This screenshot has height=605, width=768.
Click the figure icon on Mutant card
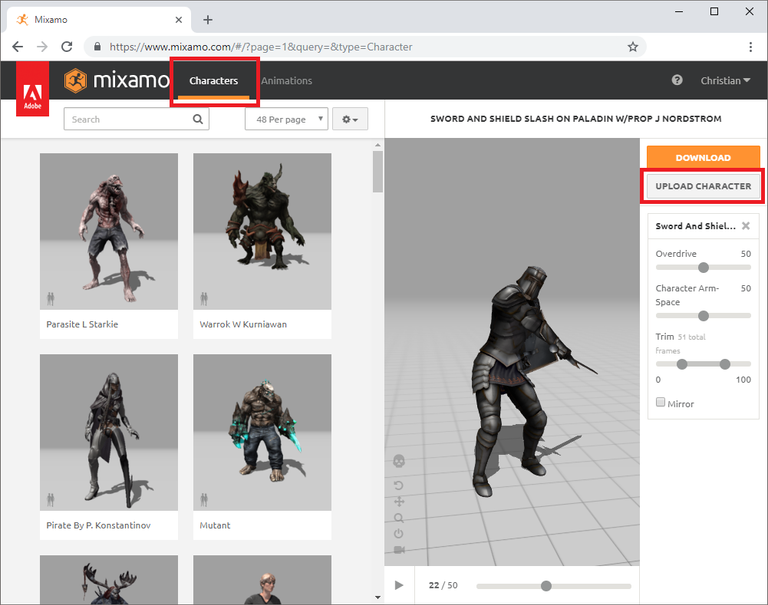[x=204, y=500]
